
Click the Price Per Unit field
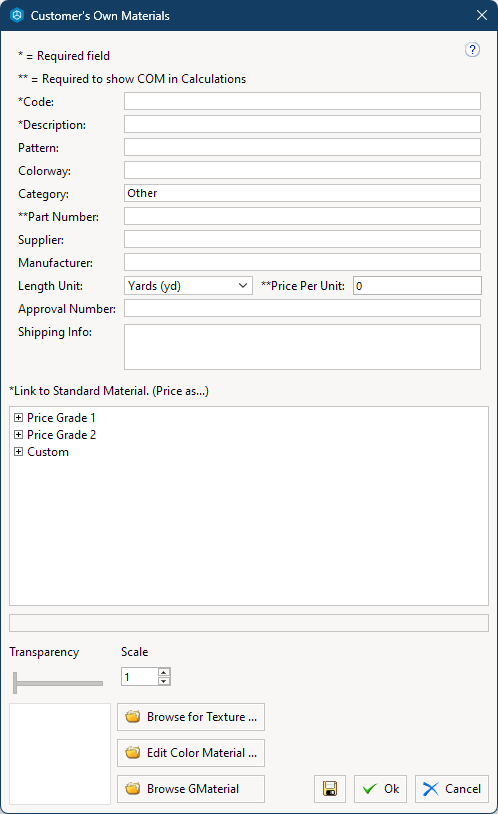[x=418, y=286]
